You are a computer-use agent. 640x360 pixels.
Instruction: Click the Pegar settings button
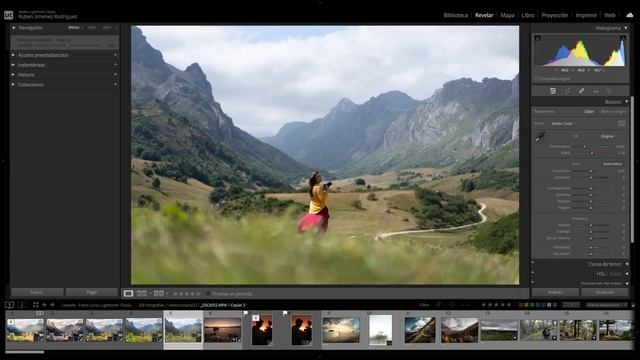pyautogui.click(x=92, y=292)
